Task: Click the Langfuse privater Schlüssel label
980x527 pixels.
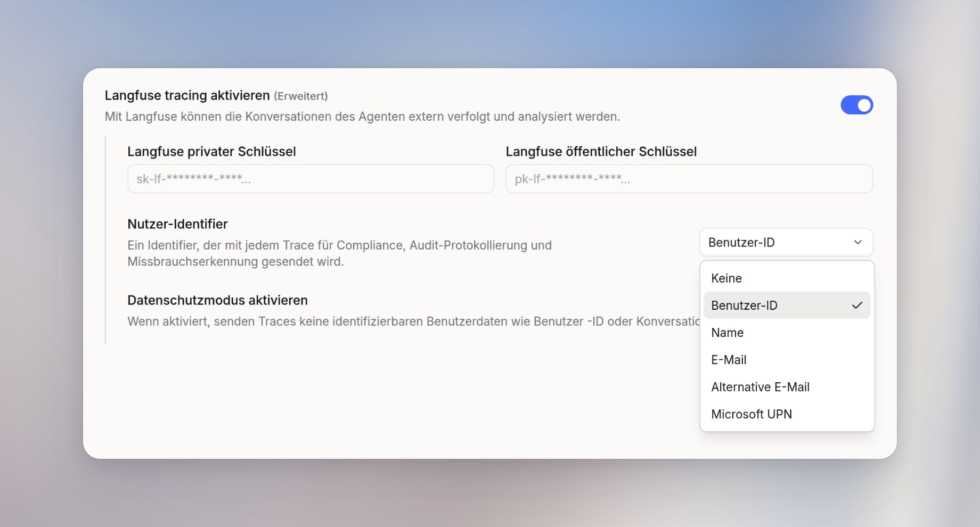Action: click(211, 152)
